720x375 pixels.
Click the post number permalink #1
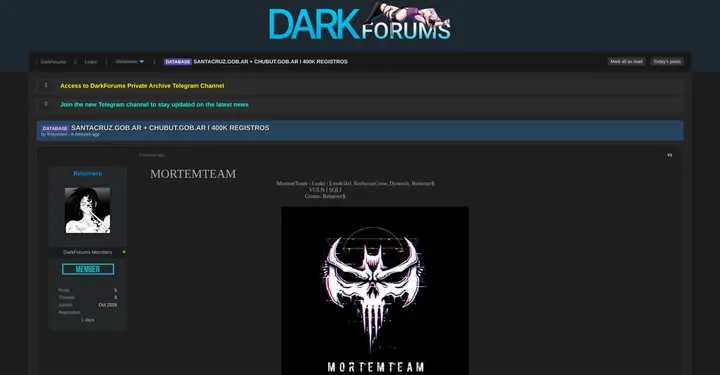click(x=669, y=155)
